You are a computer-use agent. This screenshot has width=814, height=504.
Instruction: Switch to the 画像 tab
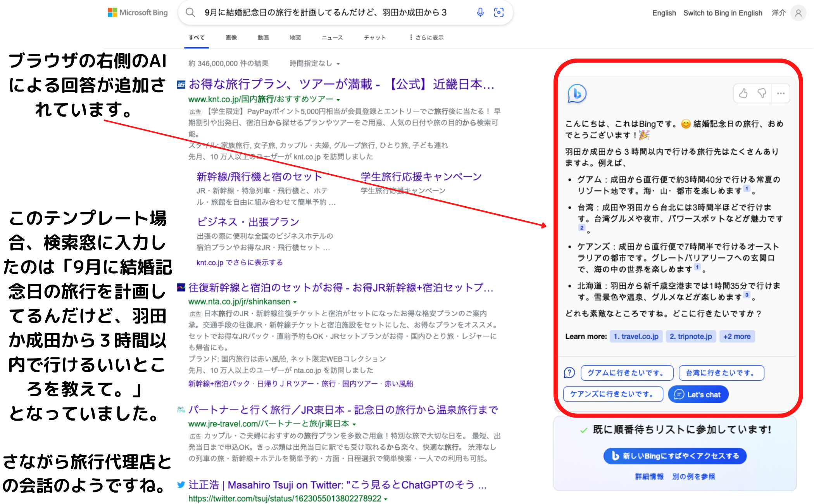point(231,38)
